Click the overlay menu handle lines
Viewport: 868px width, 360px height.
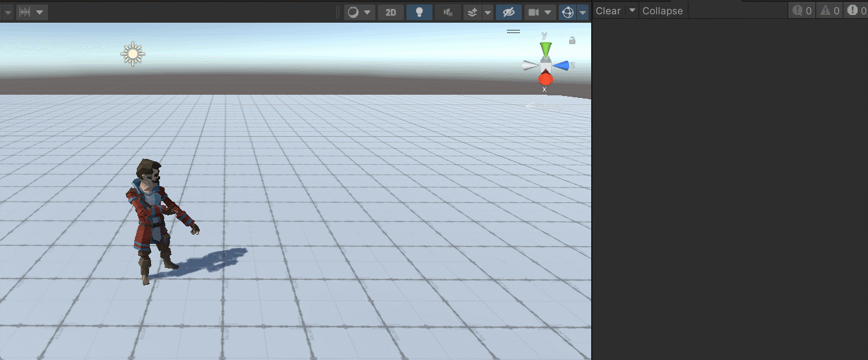tap(513, 30)
